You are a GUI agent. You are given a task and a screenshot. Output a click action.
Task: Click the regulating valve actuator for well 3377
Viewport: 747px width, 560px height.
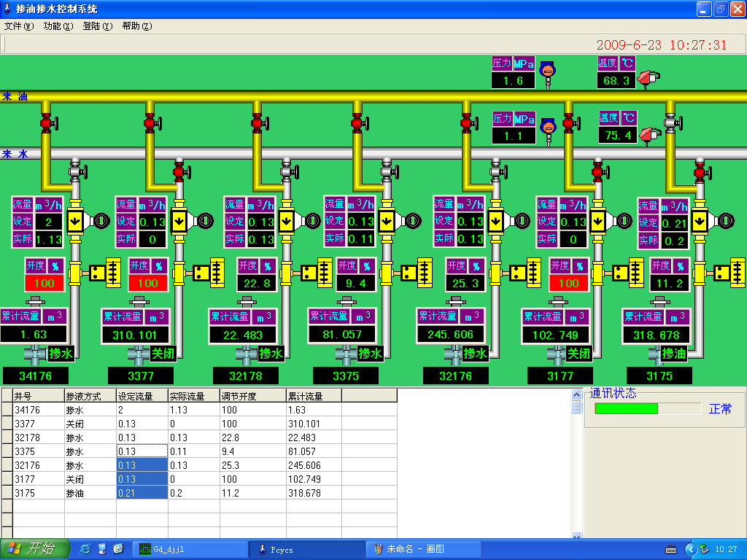point(209,273)
